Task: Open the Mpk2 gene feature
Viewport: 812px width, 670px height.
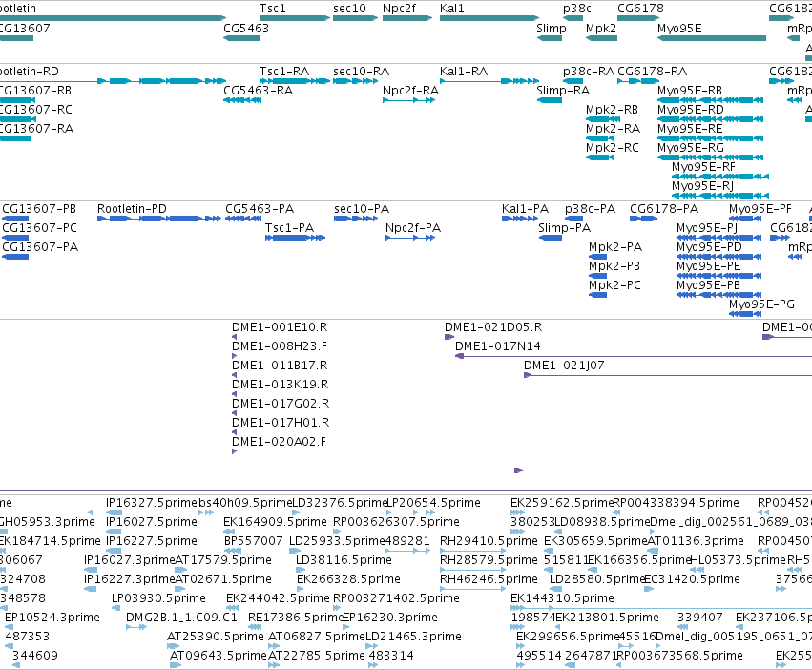Action: click(x=601, y=38)
